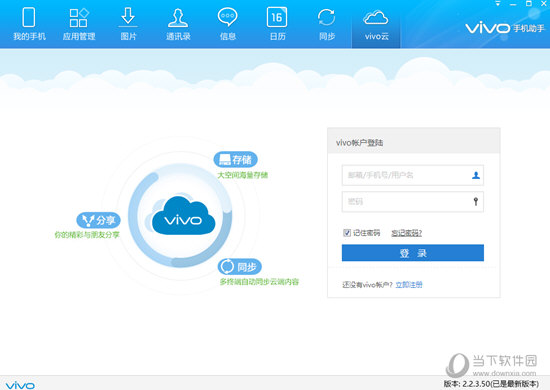The width and height of the screenshot is (550, 390).
Task: Focus the 邮箱/手机号/用户名 account input
Action: [413, 175]
